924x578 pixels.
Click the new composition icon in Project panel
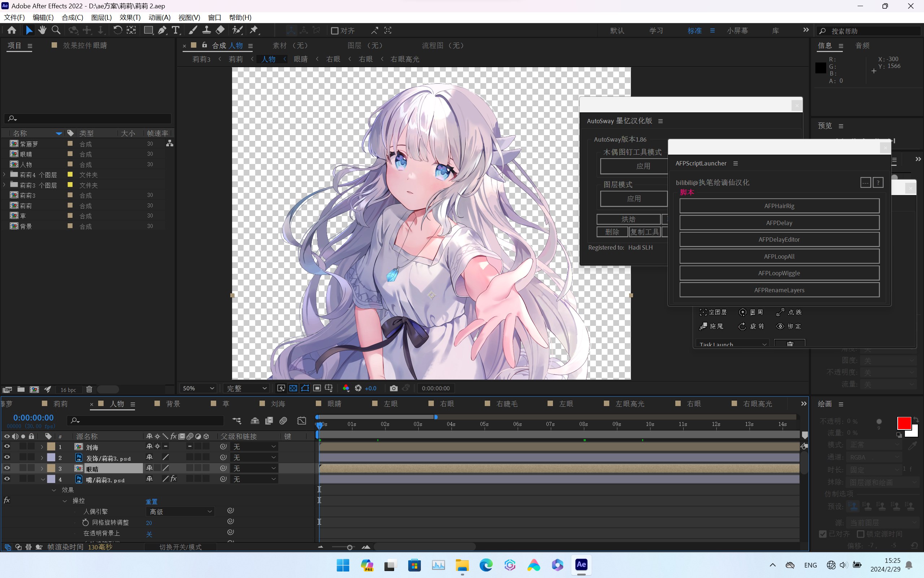[34, 389]
